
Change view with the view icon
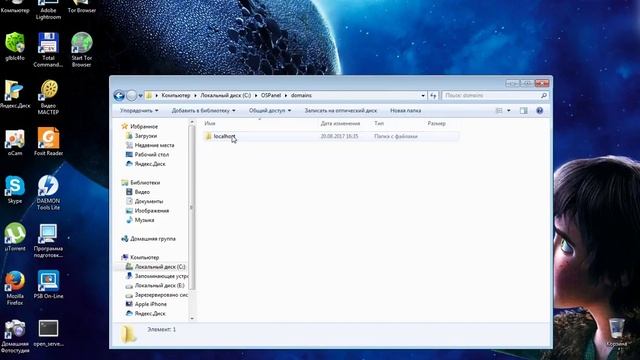pos(499,111)
